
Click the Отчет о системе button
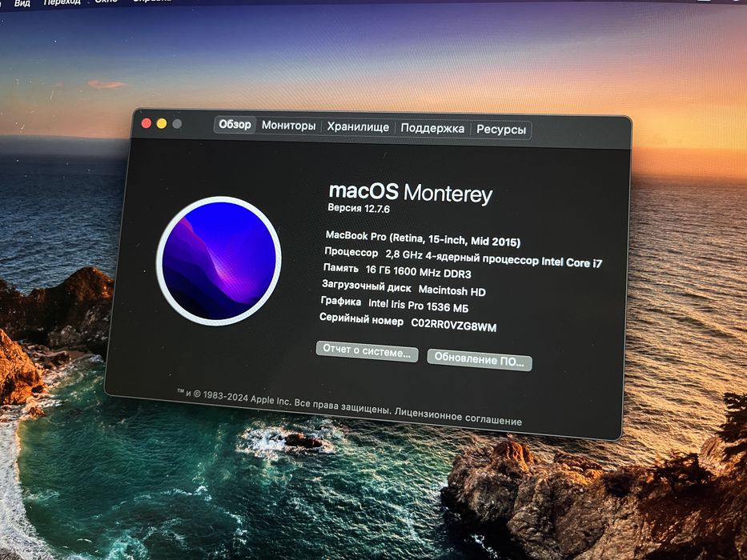pos(367,351)
